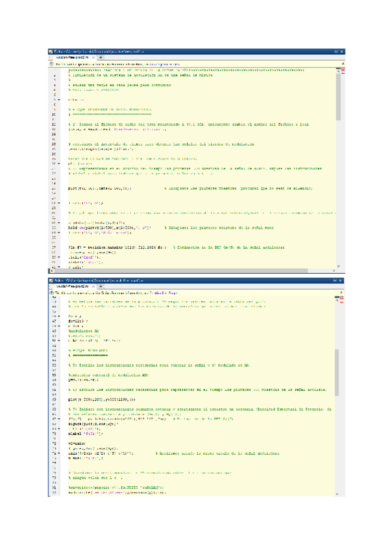Viewport: 392px width, 554px height.
Task: Click the lower editor's vertical scrollbar
Action: [337, 372]
